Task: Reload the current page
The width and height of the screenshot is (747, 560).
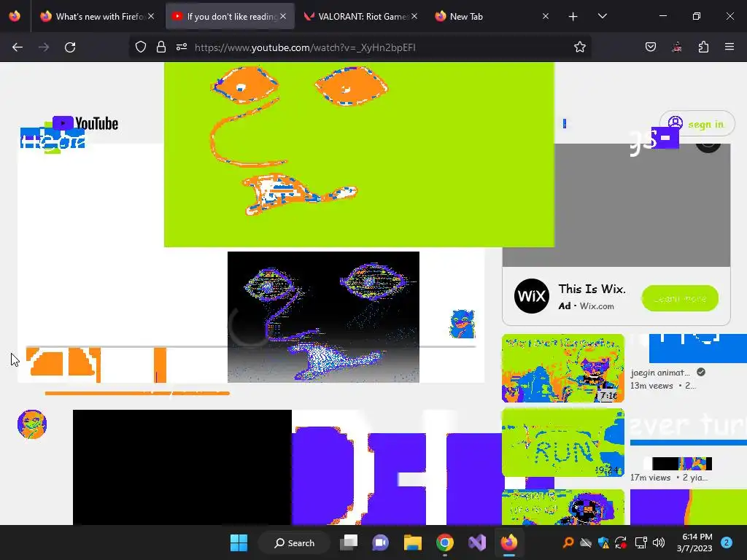Action: pyautogui.click(x=70, y=47)
